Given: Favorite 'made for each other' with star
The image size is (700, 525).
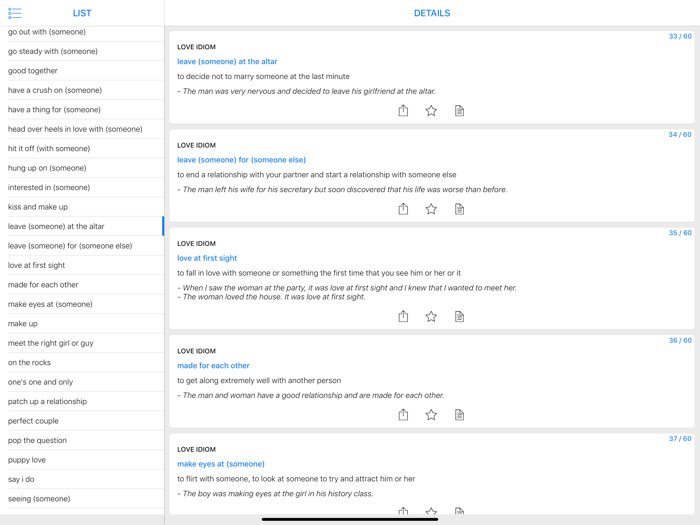Looking at the screenshot, I should [431, 415].
